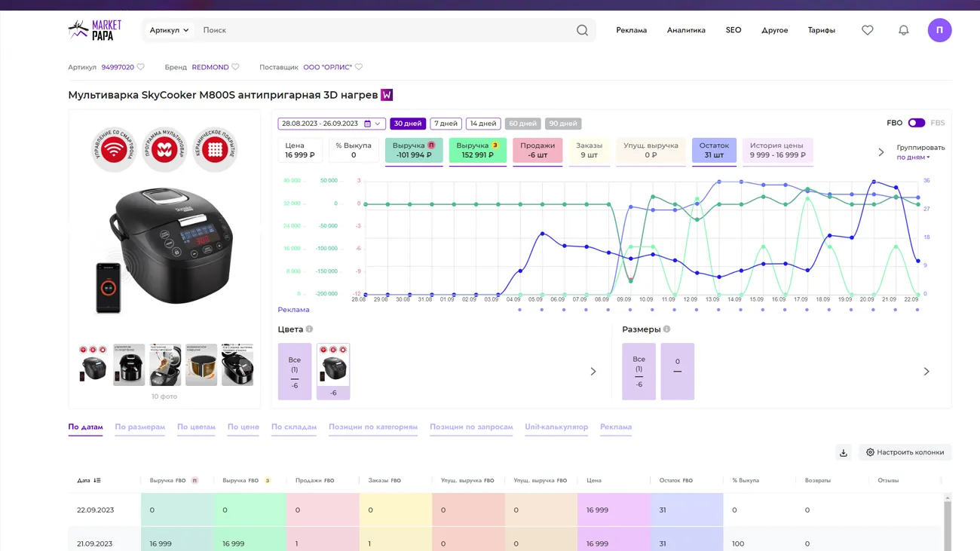The image size is (980, 551).
Task: Select the second product photo thumbnail
Action: point(129,365)
